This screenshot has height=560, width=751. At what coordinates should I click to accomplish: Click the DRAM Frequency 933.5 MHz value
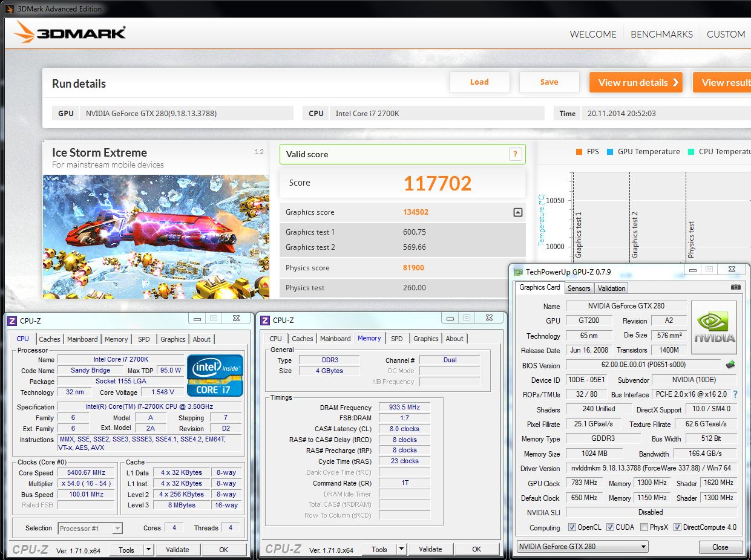pos(405,408)
